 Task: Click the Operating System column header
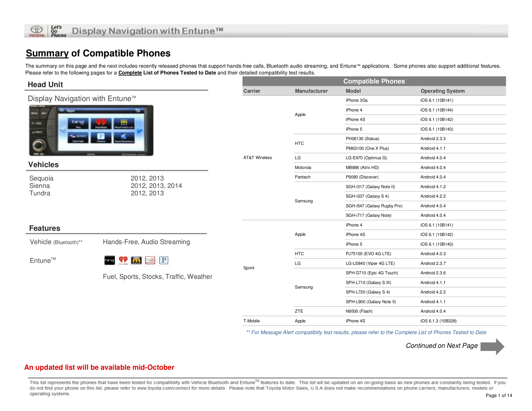click(x=442, y=91)
